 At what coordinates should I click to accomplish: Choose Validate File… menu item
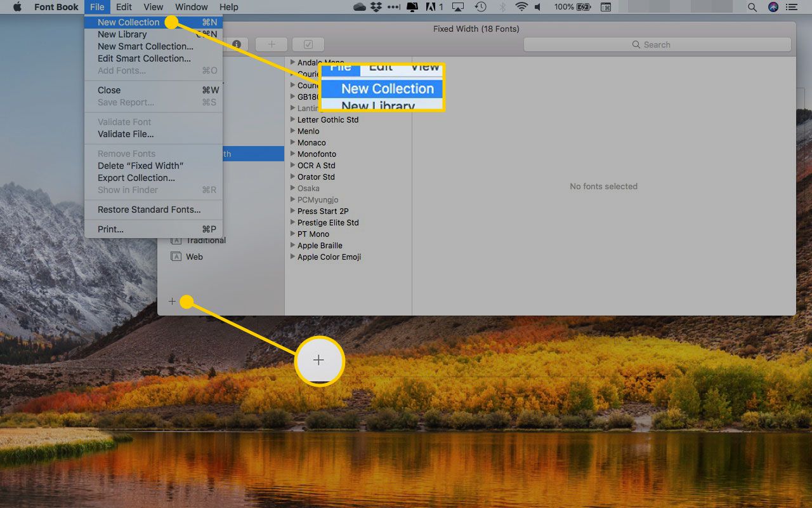click(154, 134)
